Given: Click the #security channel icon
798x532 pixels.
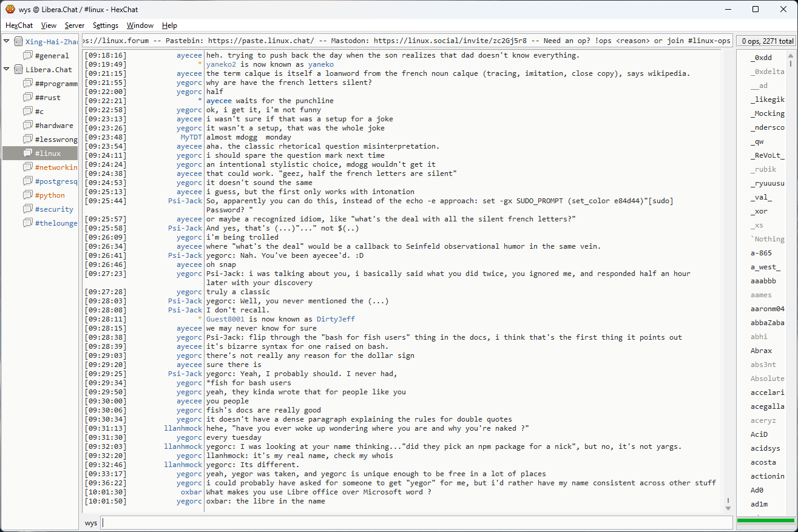Looking at the screenshot, I should pos(28,209).
